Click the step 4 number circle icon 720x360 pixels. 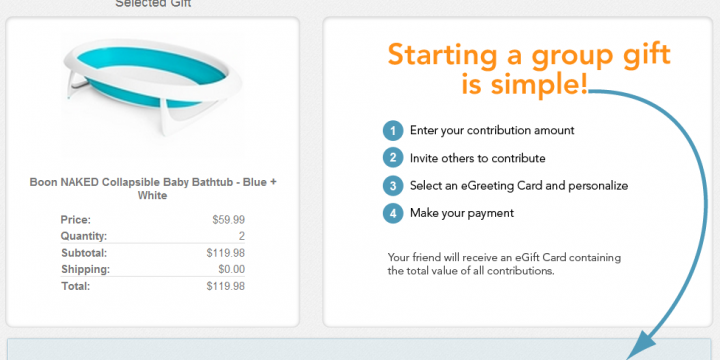(x=393, y=214)
